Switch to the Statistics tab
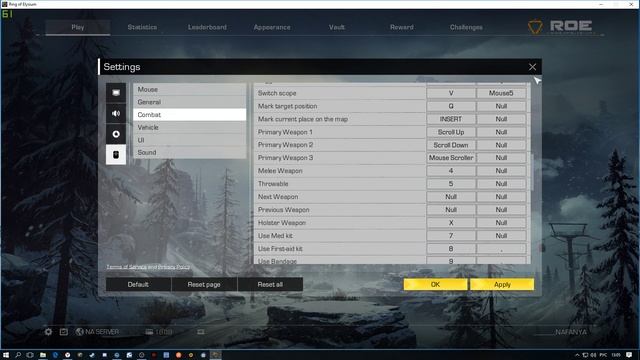640x360 pixels. click(x=142, y=27)
